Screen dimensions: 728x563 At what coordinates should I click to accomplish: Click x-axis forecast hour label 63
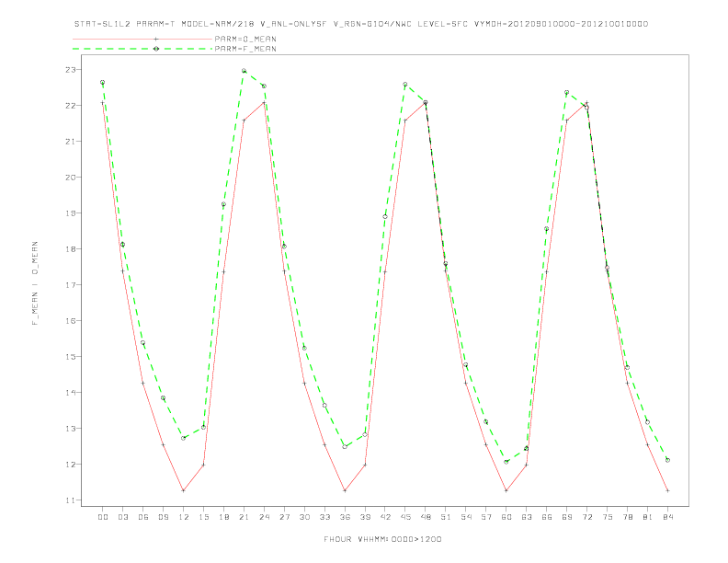(x=527, y=517)
